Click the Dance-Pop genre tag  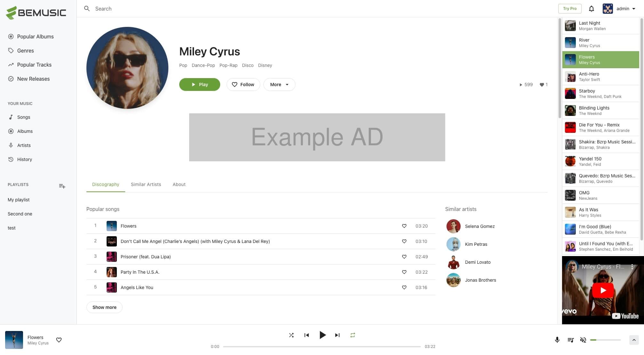coord(203,65)
